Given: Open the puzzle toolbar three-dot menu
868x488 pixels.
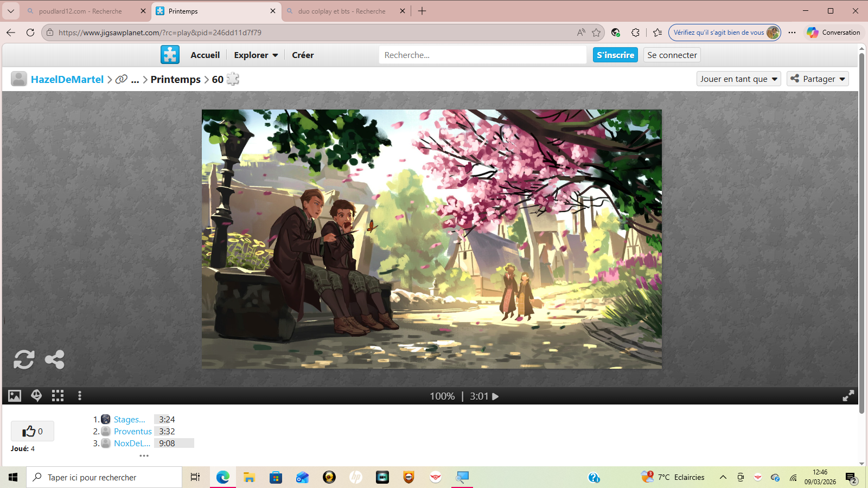Looking at the screenshot, I should 80,396.
